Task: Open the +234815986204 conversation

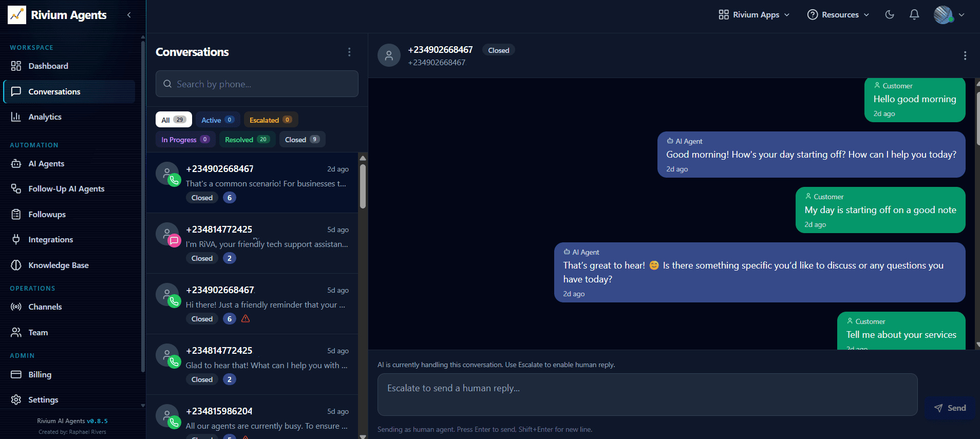Action: click(252, 417)
